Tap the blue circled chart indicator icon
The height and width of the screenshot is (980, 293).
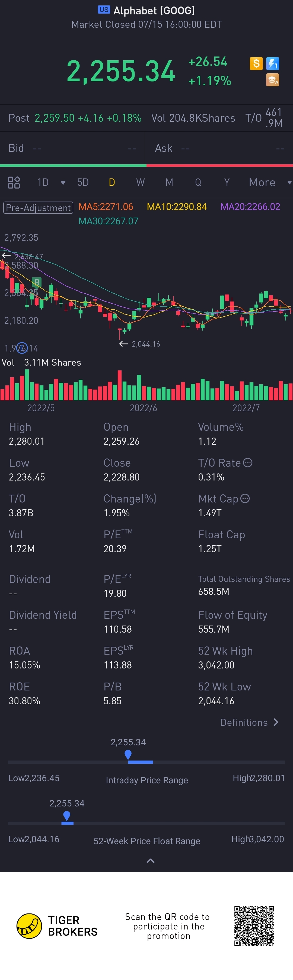pos(22,348)
